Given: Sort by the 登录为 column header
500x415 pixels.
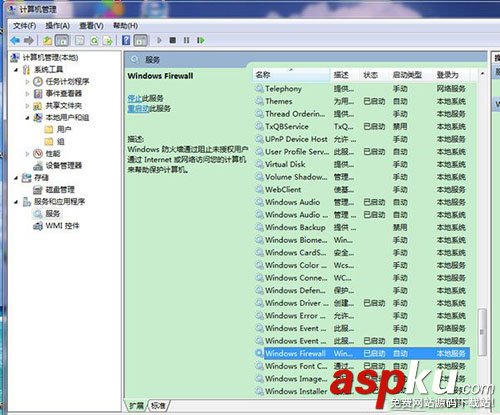Looking at the screenshot, I should click(x=451, y=75).
